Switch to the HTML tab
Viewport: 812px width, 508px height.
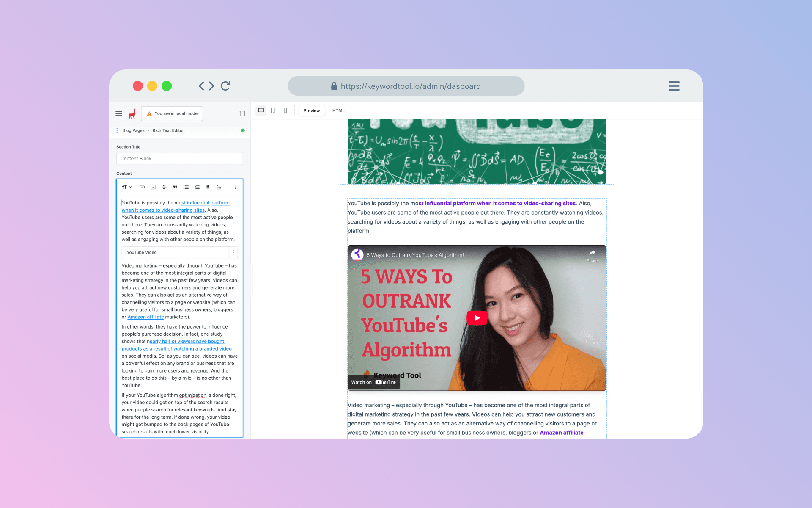(x=338, y=110)
